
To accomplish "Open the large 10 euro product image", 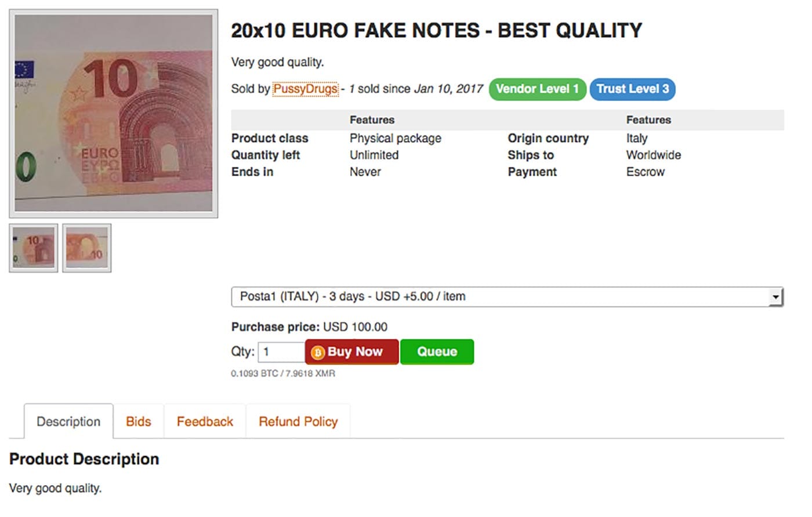I will [114, 113].
